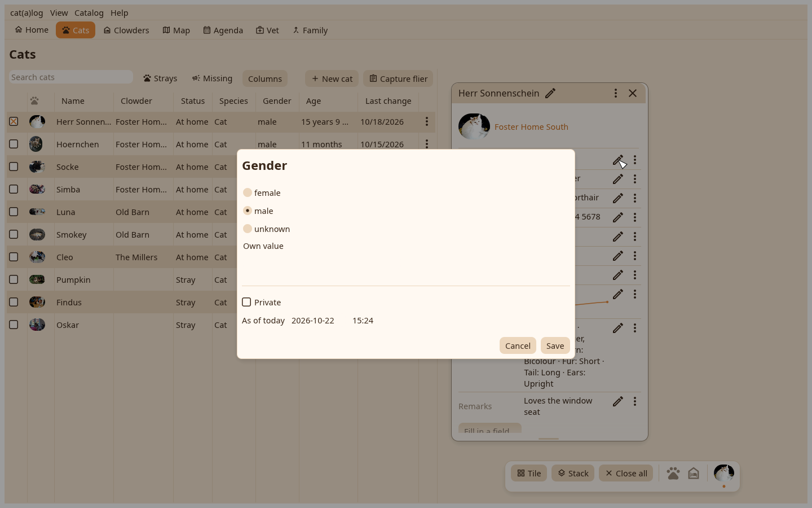Edit the chip number ending 5678
Viewport: 812px width, 508px height.
618,217
